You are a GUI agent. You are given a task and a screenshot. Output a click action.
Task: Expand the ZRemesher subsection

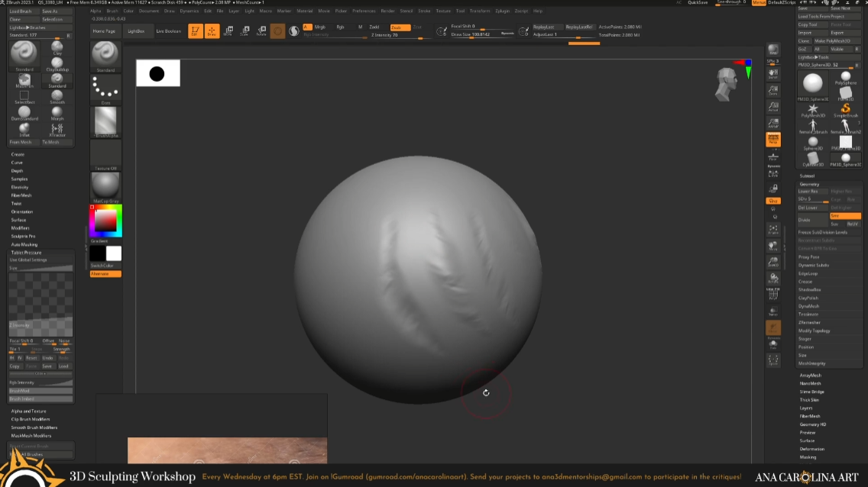tap(809, 322)
